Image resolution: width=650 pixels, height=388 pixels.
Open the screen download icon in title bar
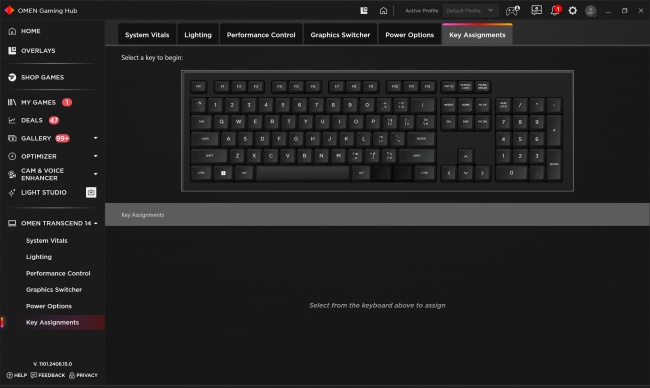coord(536,10)
